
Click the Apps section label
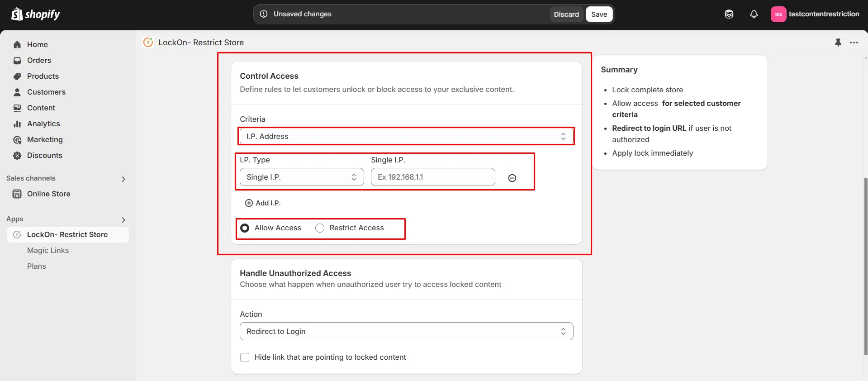point(15,219)
